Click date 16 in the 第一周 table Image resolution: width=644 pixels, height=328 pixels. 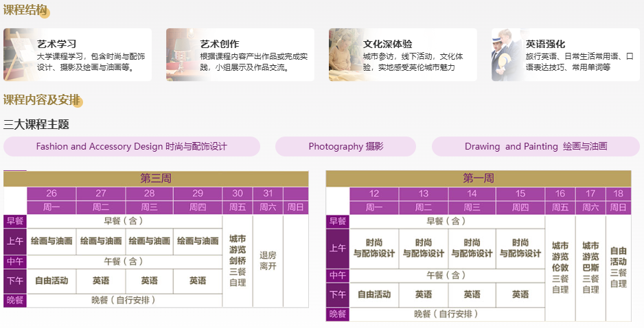click(560, 194)
